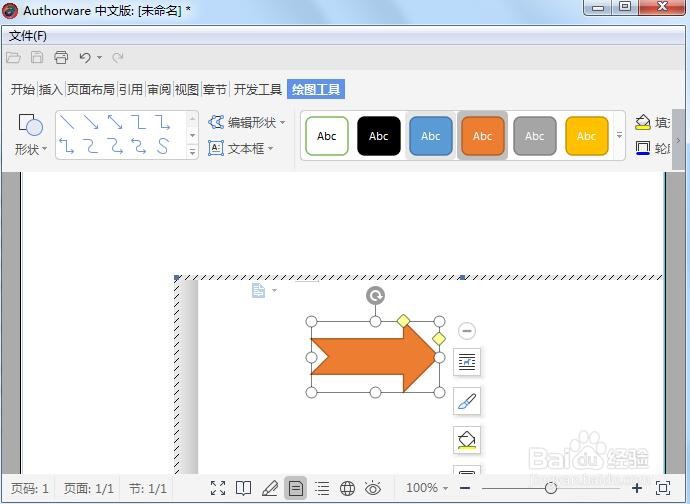The height and width of the screenshot is (504, 690).
Task: Click the Save disk icon
Action: click(x=37, y=57)
